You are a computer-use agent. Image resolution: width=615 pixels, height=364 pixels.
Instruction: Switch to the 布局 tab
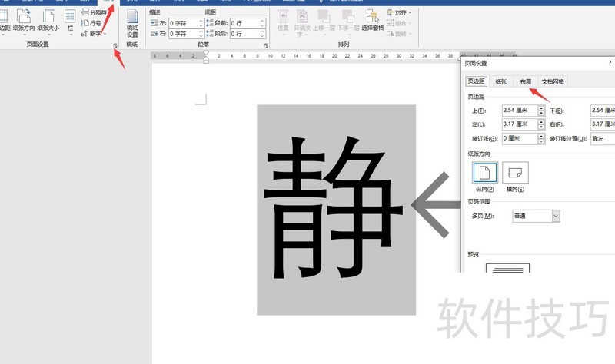(525, 81)
